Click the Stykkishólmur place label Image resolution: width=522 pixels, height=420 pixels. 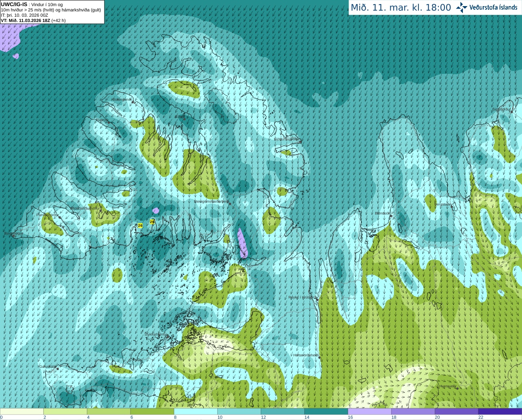click(156, 334)
